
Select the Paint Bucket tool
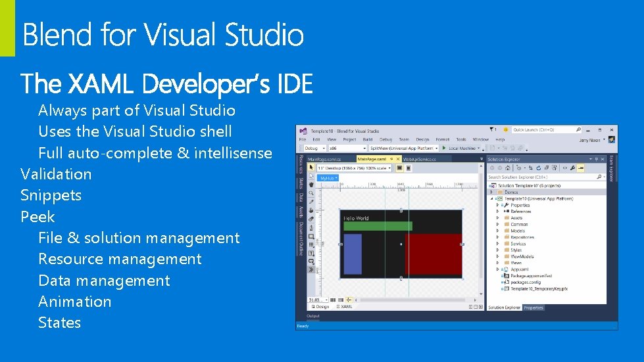pos(311,210)
